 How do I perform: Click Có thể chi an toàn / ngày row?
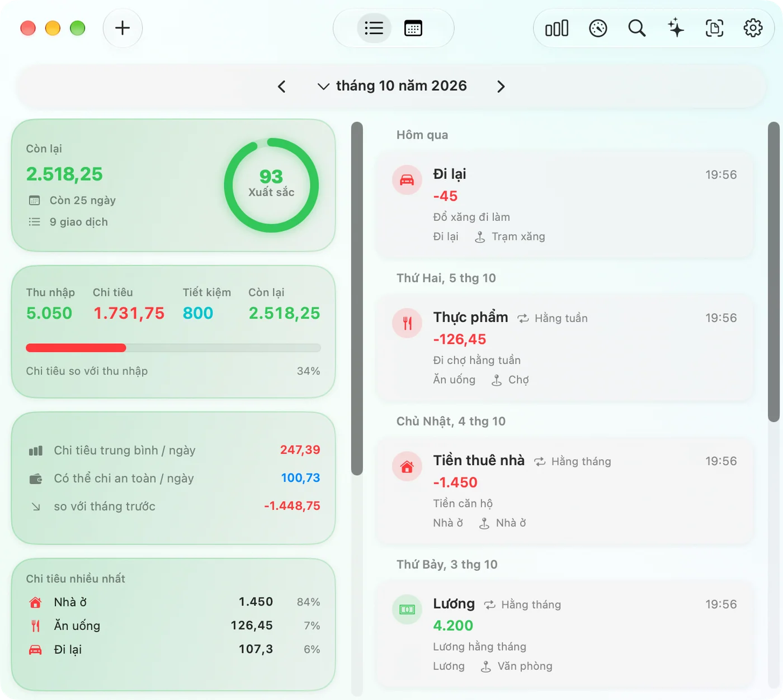[x=173, y=478]
